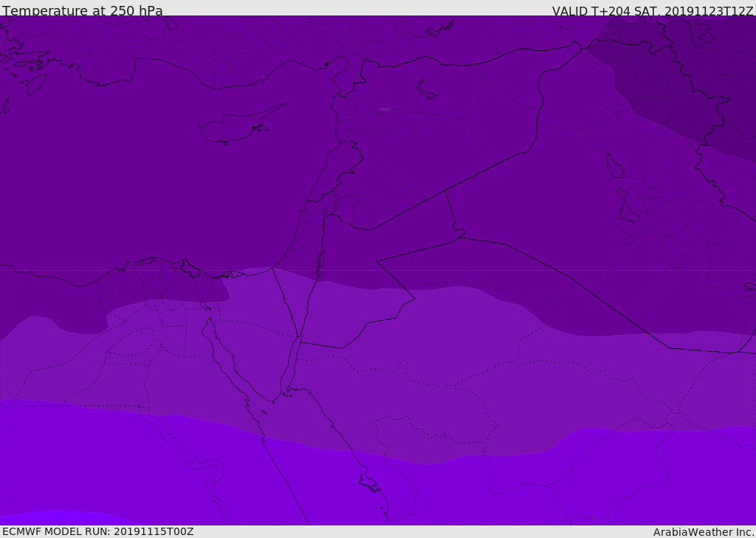Click the "ECMWF MODEL RUN: 20191115T00Z" text

[98, 531]
